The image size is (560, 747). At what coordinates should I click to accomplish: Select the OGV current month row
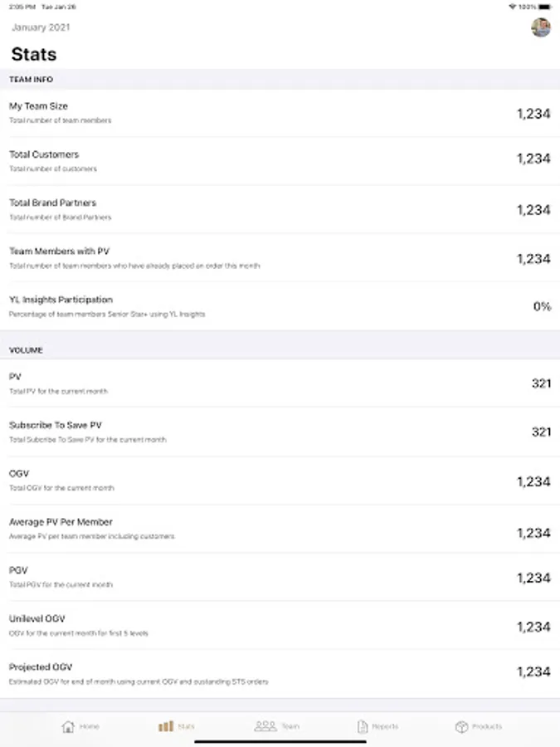tap(280, 481)
